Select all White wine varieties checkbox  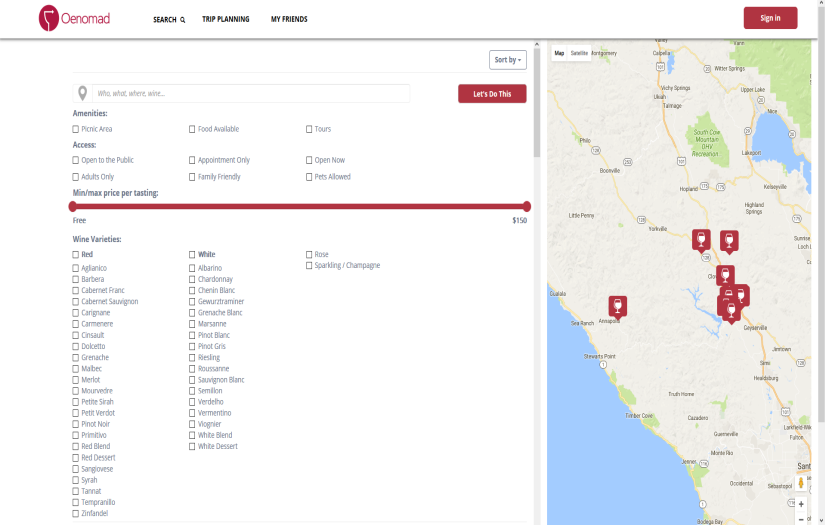pyautogui.click(x=192, y=254)
